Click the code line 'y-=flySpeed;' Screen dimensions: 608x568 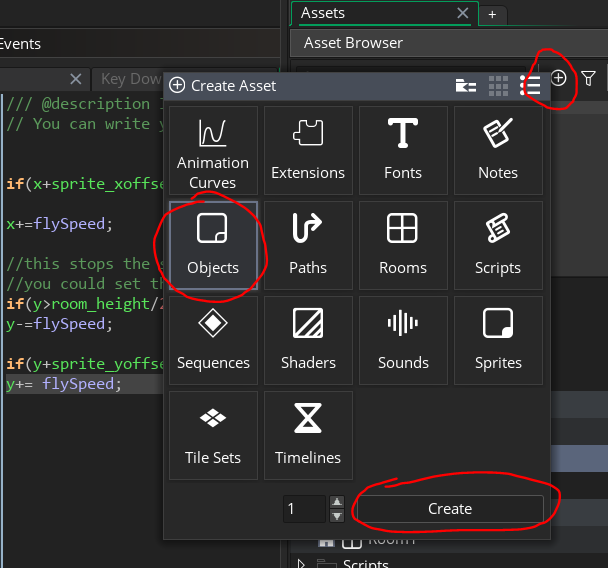coord(59,324)
